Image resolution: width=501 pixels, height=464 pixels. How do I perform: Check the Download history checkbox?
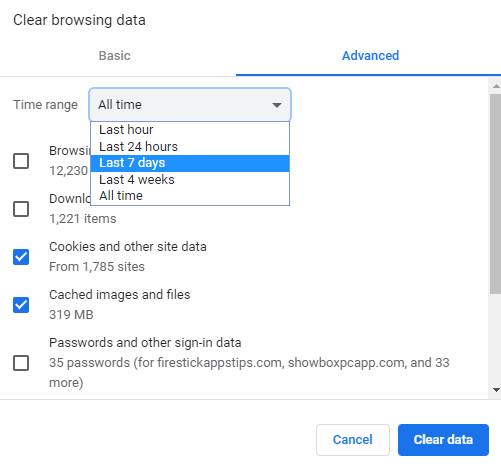pyautogui.click(x=21, y=209)
